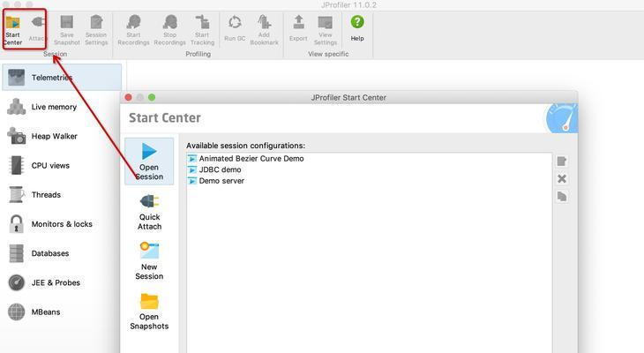The image size is (644, 353).
Task: Choose Quick Attach in Start Center
Action: pyautogui.click(x=149, y=212)
